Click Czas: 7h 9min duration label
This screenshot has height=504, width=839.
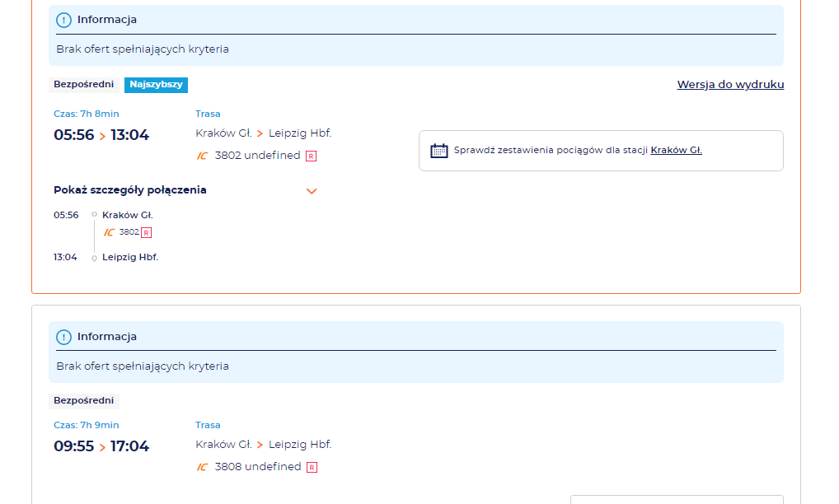coord(87,426)
